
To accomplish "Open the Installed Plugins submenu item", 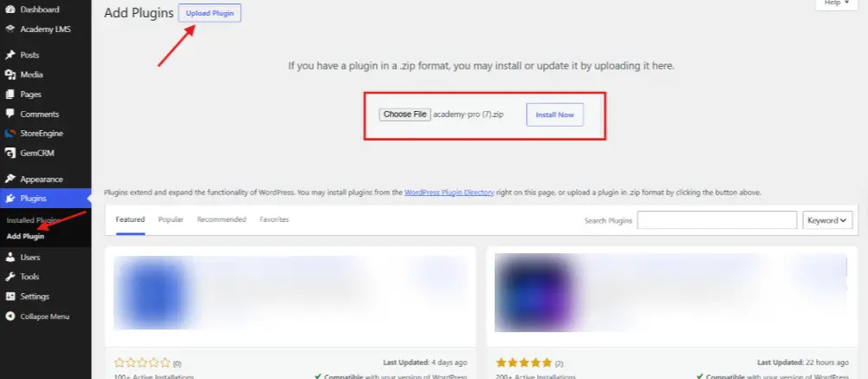I will point(33,220).
